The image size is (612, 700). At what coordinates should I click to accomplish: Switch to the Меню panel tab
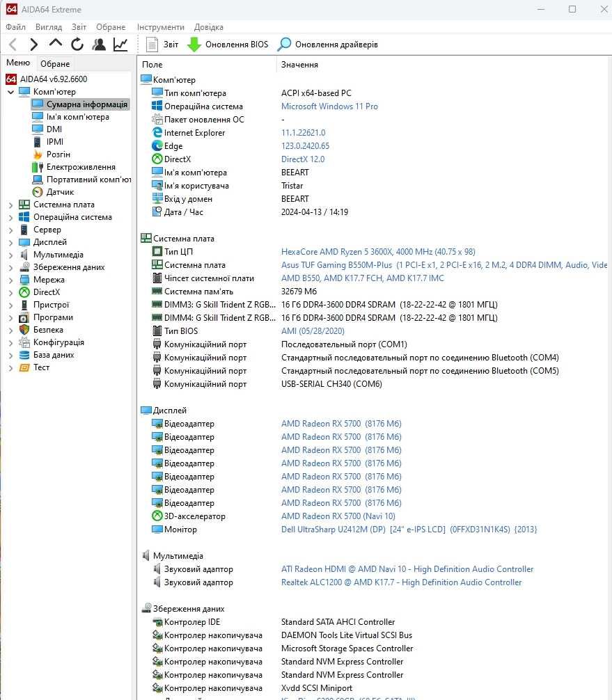click(x=18, y=63)
